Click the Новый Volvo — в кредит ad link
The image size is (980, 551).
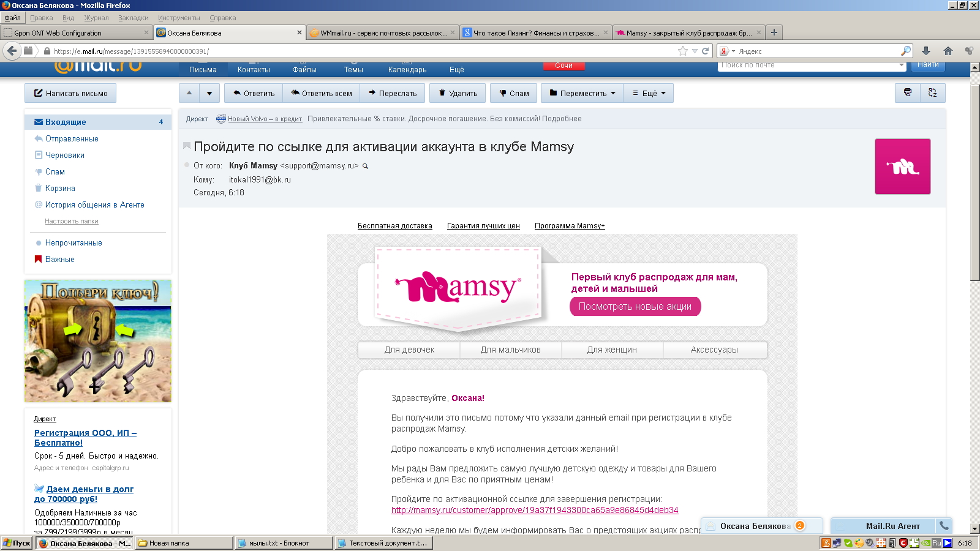point(265,119)
